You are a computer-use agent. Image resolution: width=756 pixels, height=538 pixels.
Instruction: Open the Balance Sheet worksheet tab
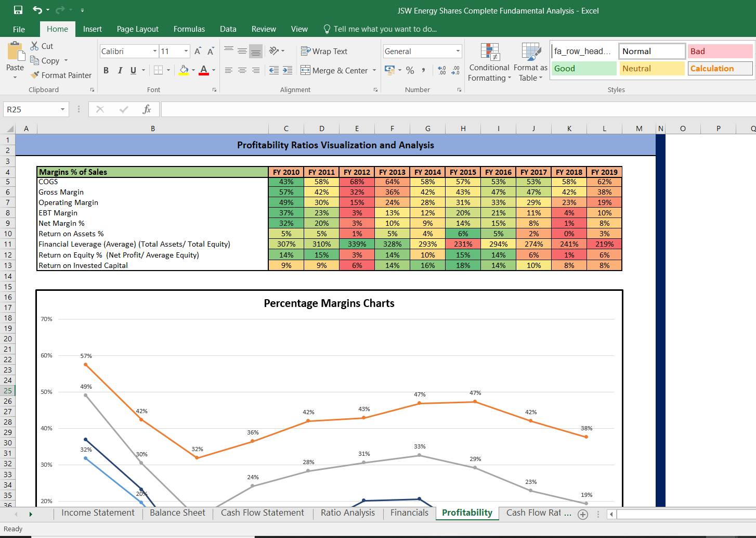tap(177, 513)
